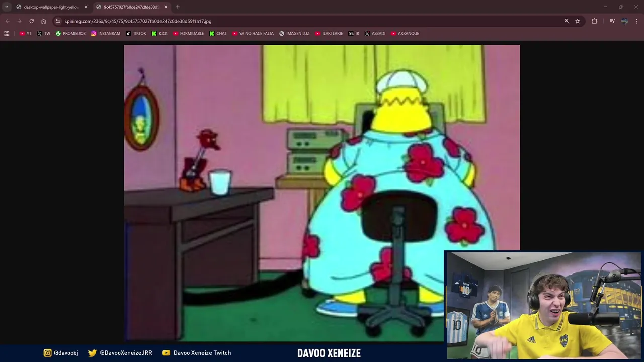Open the TW bookmark
The height and width of the screenshot is (362, 644).
(x=44, y=34)
